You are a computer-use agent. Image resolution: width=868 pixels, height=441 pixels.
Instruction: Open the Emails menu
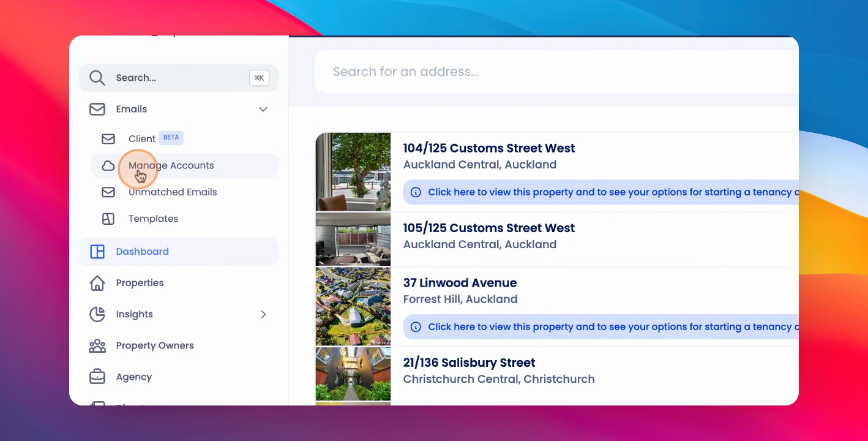pos(179,109)
